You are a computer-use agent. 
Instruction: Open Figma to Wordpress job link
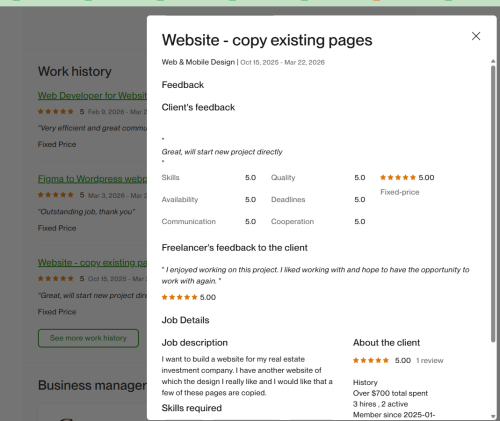tap(92, 179)
